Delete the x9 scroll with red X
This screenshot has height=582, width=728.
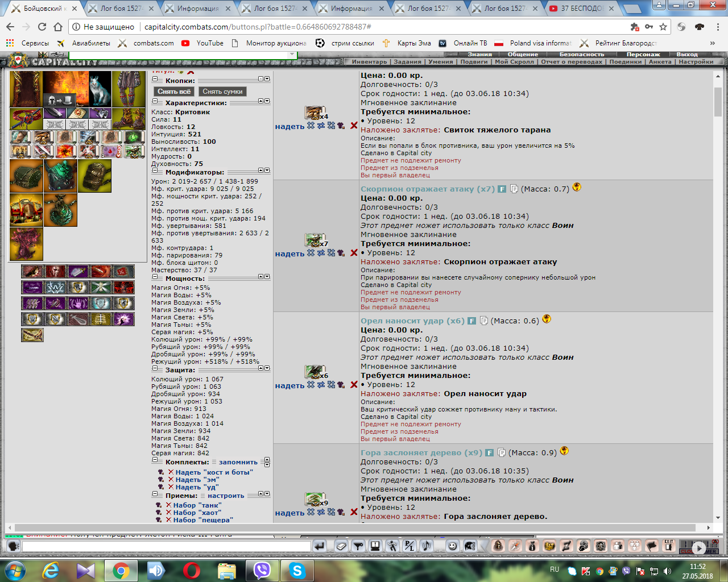pos(354,512)
